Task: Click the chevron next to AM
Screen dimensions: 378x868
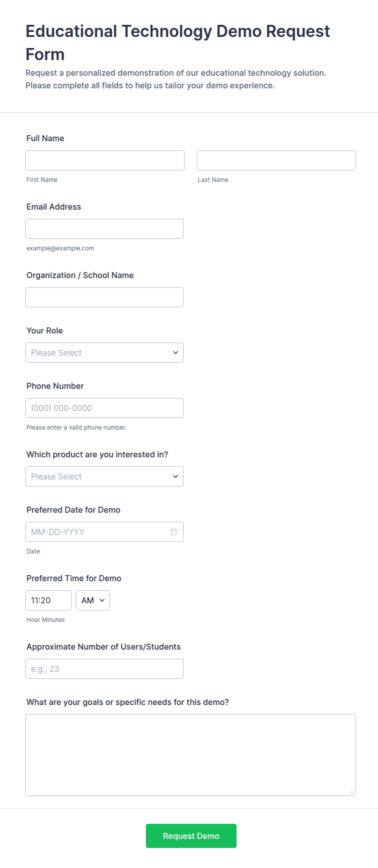Action: coord(102,600)
